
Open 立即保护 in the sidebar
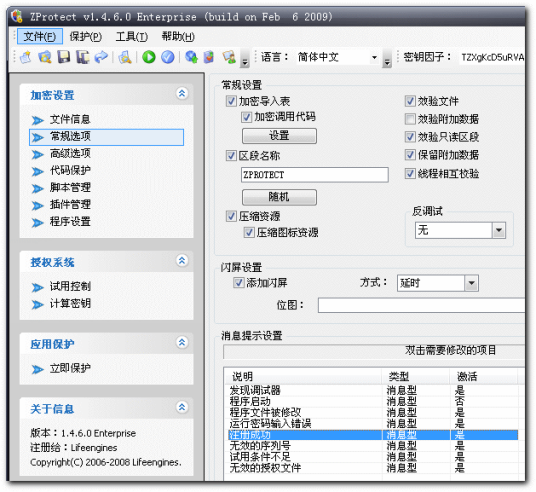pyautogui.click(x=70, y=369)
